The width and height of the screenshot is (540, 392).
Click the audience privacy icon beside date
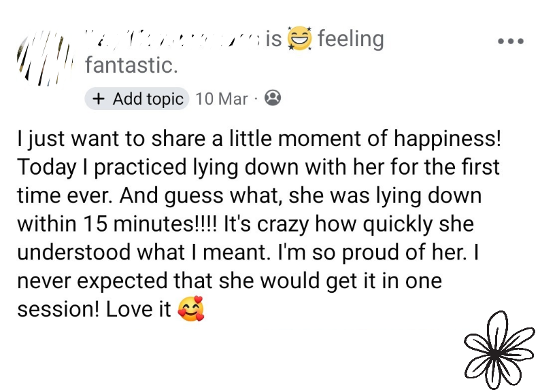[x=272, y=99]
